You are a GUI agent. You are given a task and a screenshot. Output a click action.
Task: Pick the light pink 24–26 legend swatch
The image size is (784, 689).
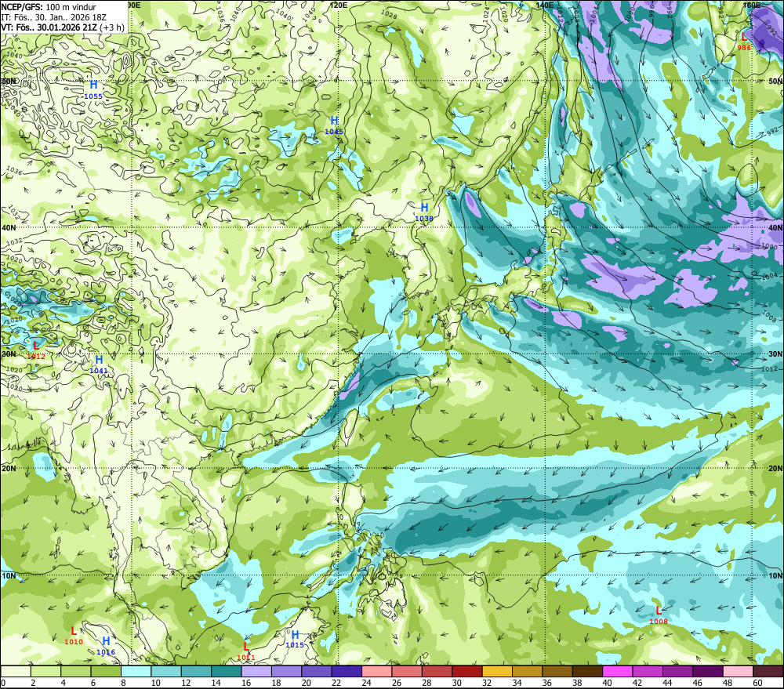[x=377, y=672]
